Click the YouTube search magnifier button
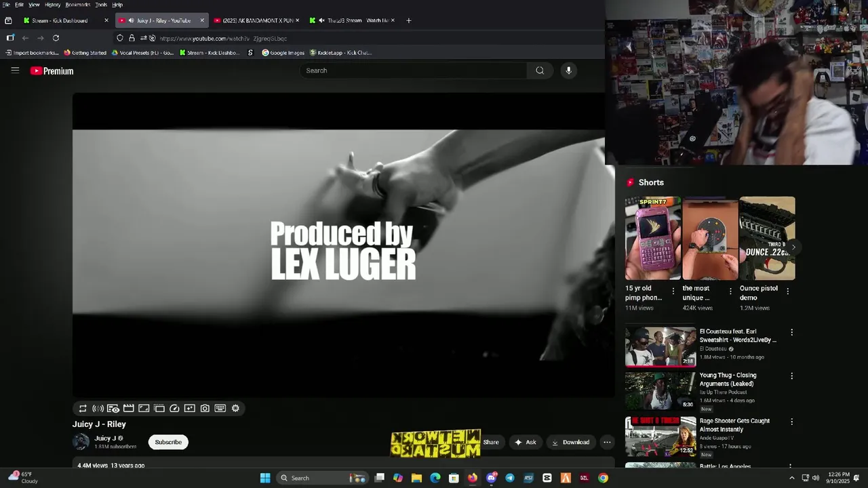This screenshot has height=488, width=868. pyautogui.click(x=540, y=70)
